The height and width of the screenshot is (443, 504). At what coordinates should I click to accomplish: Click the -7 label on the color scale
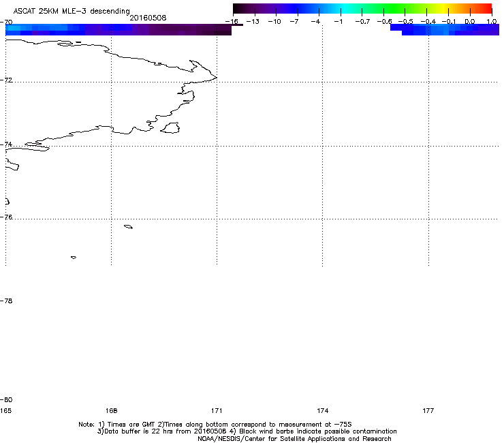coord(294,22)
